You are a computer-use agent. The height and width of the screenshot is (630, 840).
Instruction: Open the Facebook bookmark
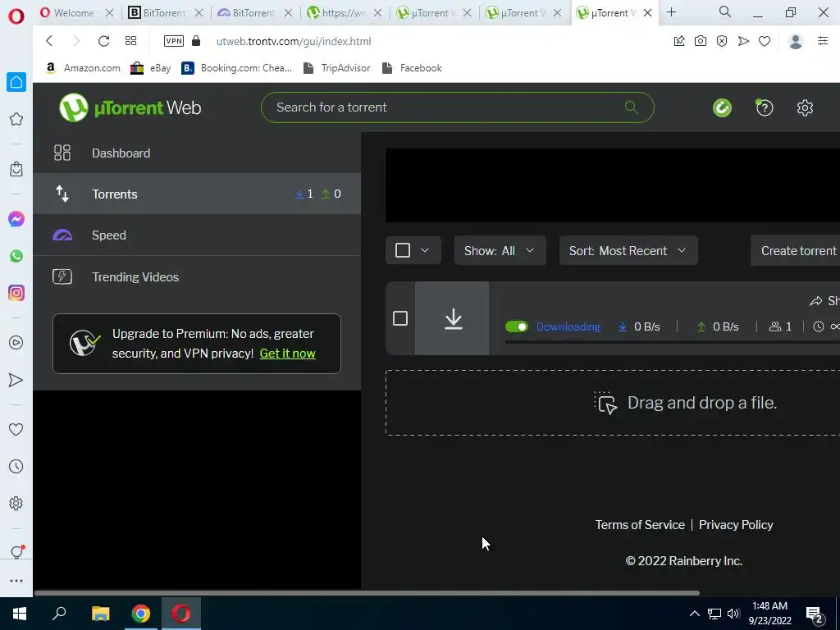[x=412, y=68]
